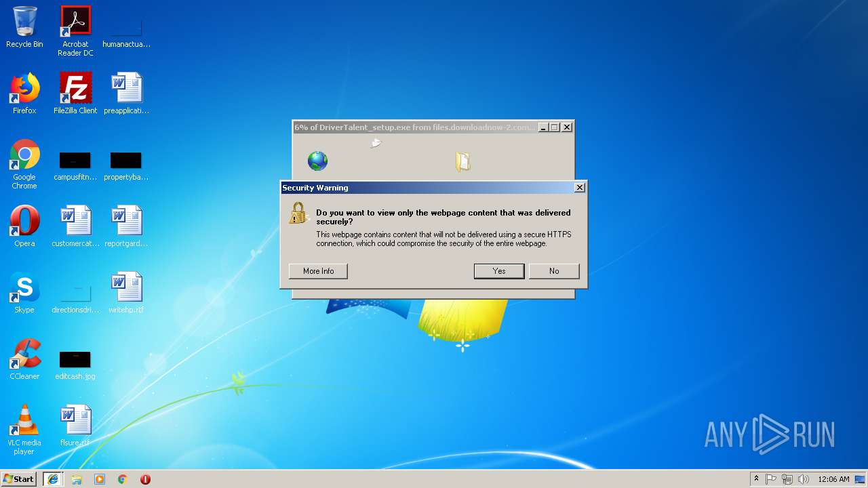868x488 pixels.
Task: Open the Recycle Bin desktop icon
Action: pyautogui.click(x=24, y=27)
